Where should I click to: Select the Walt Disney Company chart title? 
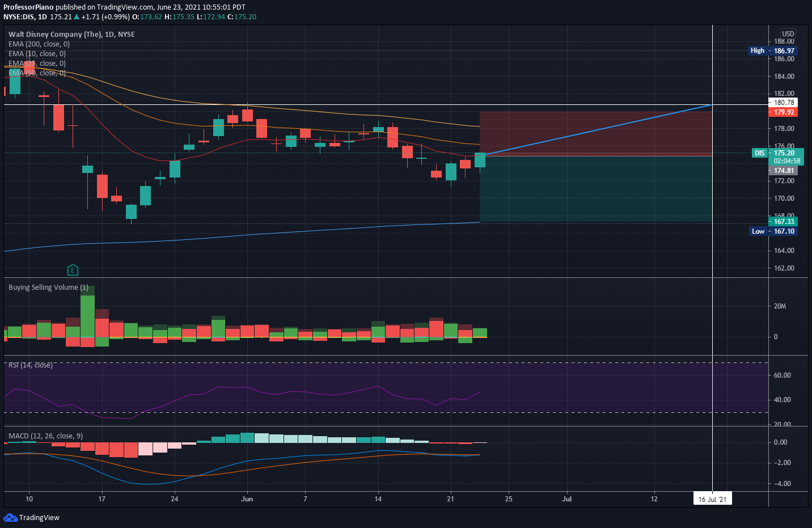[x=71, y=34]
